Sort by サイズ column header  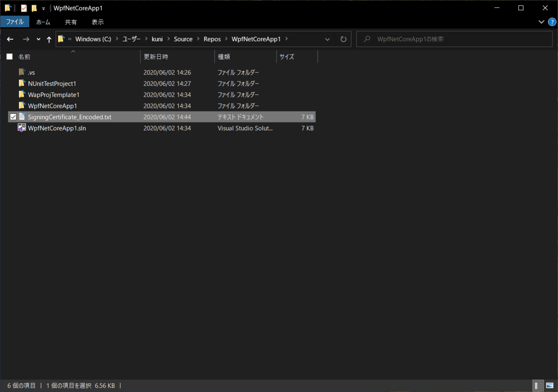pos(287,57)
